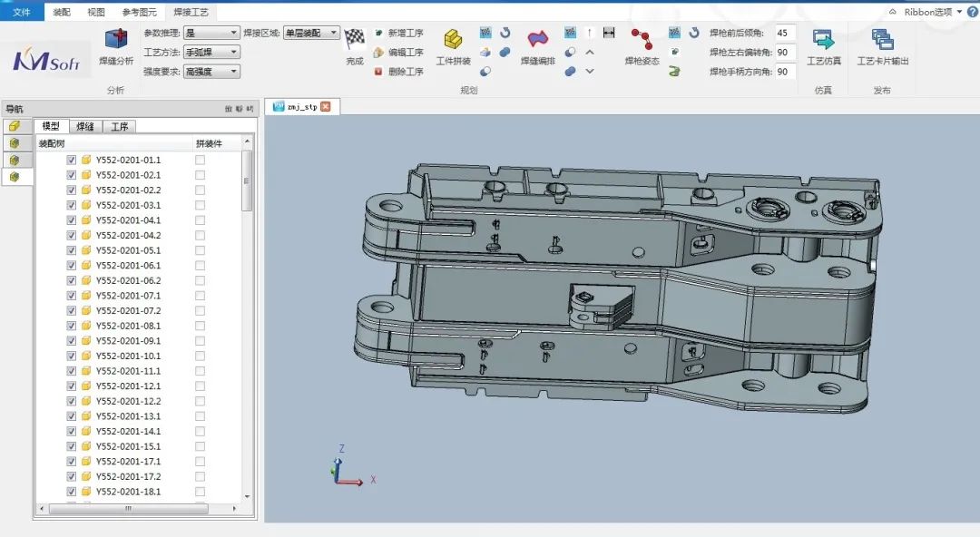Expand the 工艺方法 combo box
The height and width of the screenshot is (537, 980).
(x=234, y=53)
